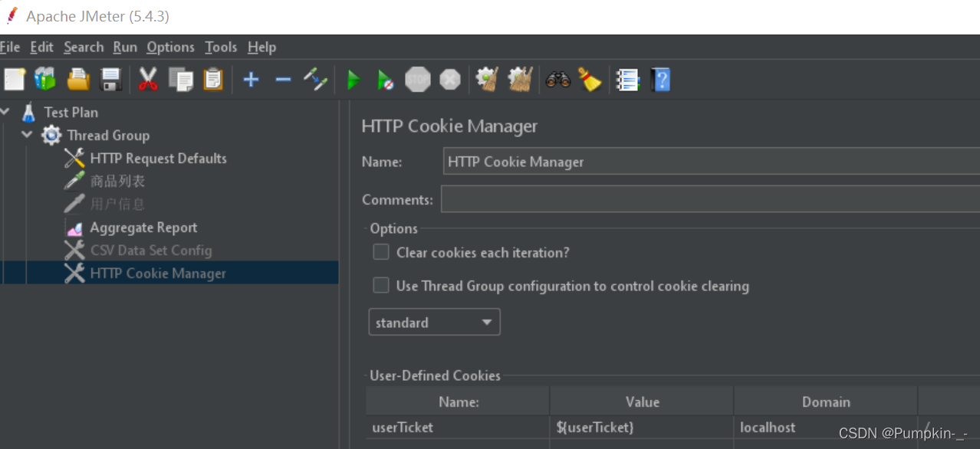Start the test with green play icon
Image resolution: width=980 pixels, height=449 pixels.
[x=354, y=79]
